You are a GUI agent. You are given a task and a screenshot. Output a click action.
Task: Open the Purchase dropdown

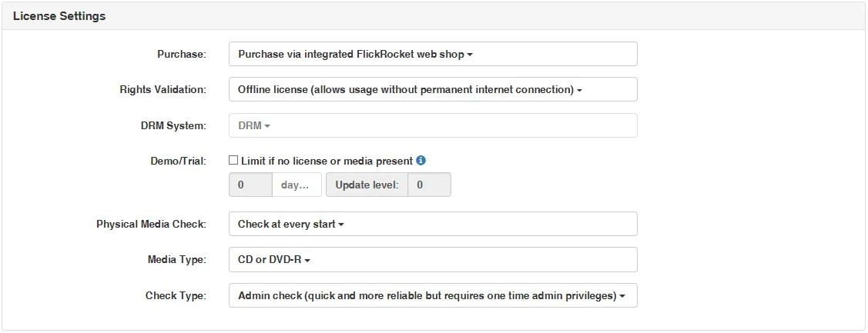(x=433, y=54)
